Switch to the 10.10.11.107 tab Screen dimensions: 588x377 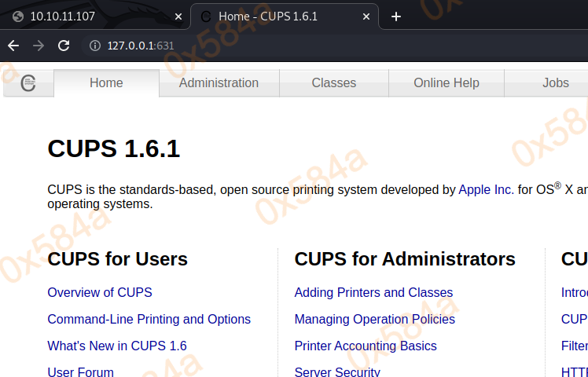point(94,16)
